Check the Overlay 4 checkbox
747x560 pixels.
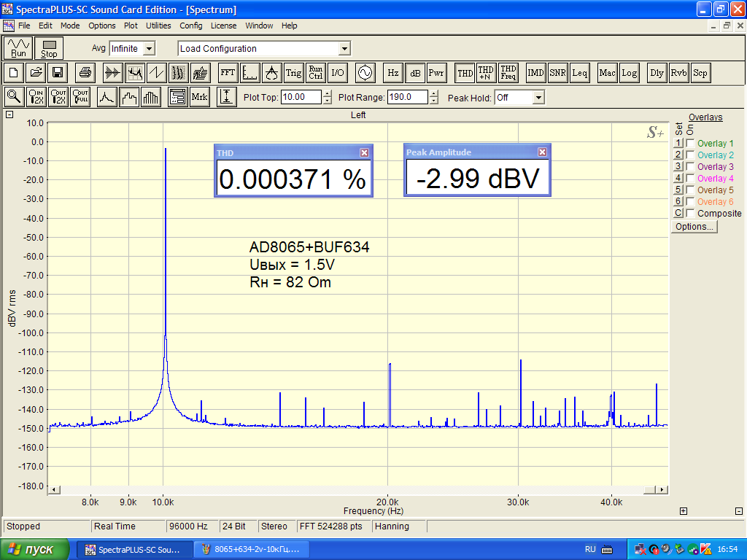[690, 179]
